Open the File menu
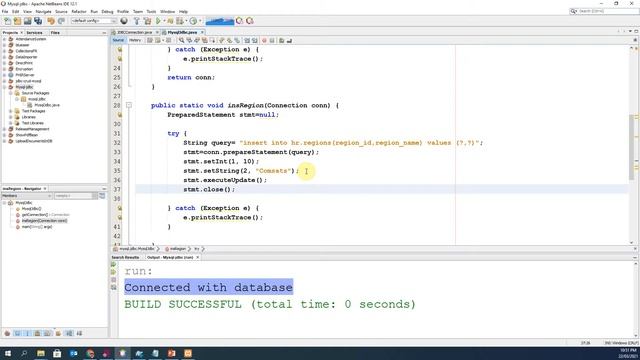The width and height of the screenshot is (640, 360). click(5, 11)
